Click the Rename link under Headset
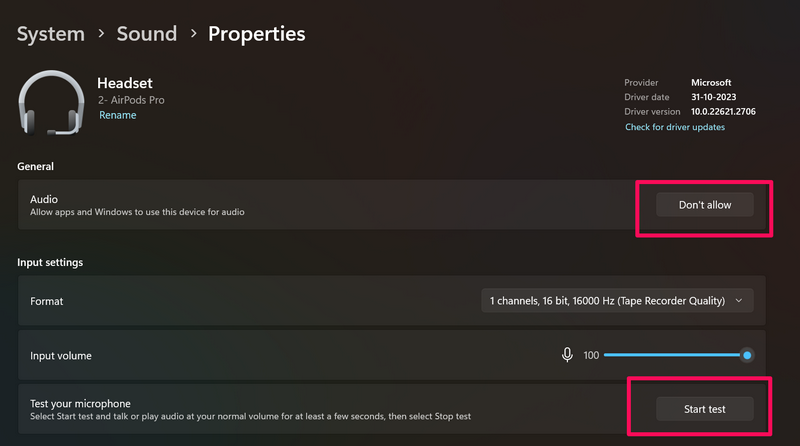Screen dimensions: 800x446 (x=117, y=115)
